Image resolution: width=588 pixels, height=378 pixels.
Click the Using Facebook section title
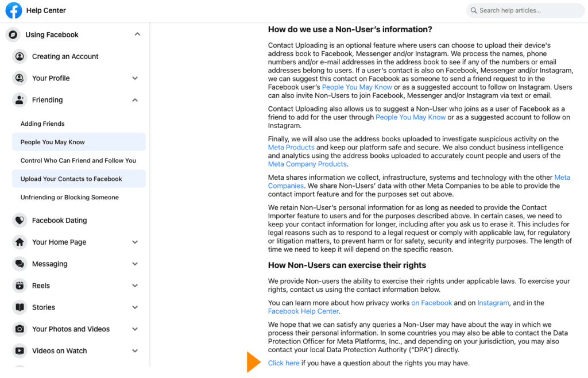tap(52, 34)
